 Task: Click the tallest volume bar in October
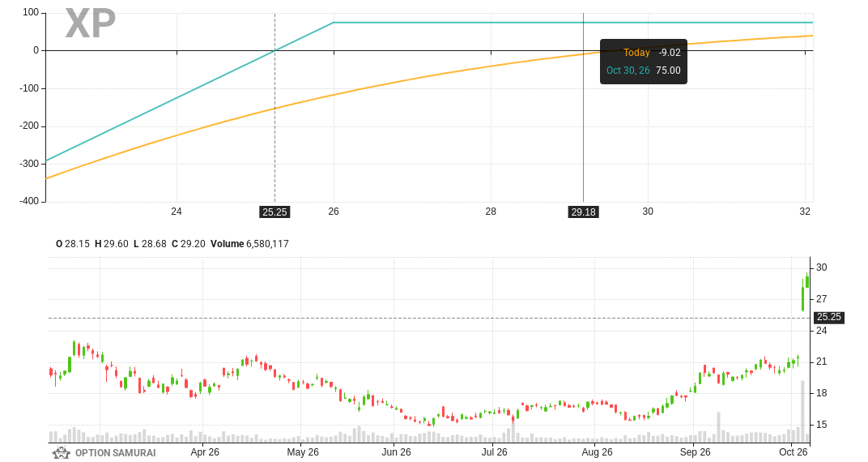[x=802, y=411]
